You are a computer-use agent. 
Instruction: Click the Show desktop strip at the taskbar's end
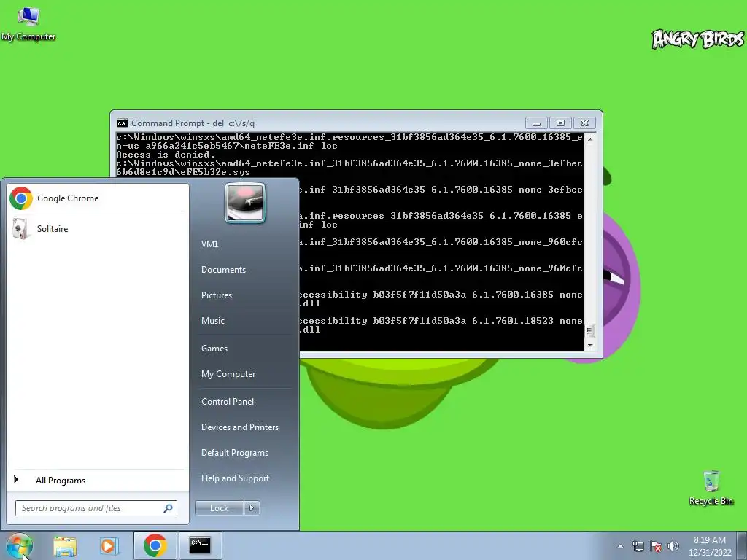point(743,545)
